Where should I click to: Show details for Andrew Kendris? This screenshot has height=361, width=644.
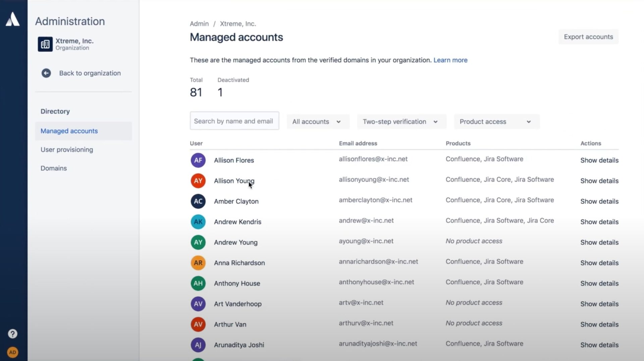click(599, 222)
